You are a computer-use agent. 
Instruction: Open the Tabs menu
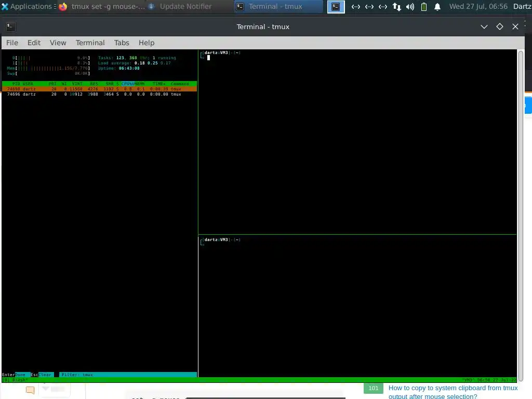click(x=122, y=43)
